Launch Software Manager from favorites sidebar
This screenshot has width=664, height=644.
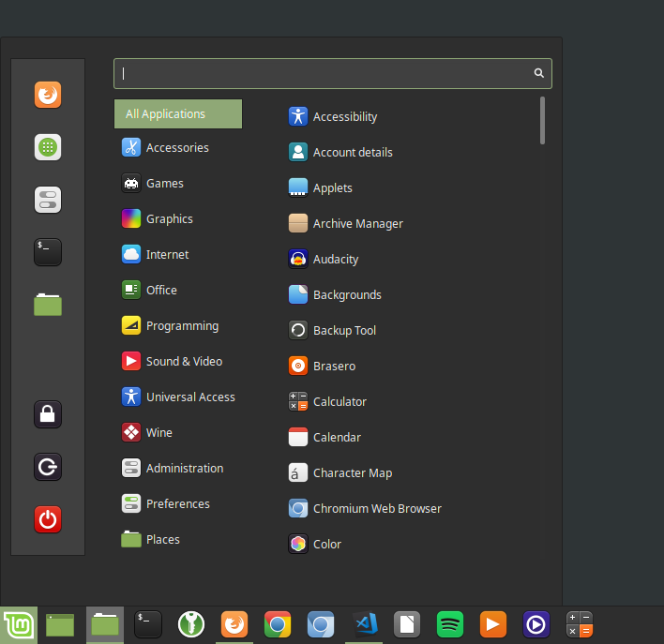pos(48,147)
